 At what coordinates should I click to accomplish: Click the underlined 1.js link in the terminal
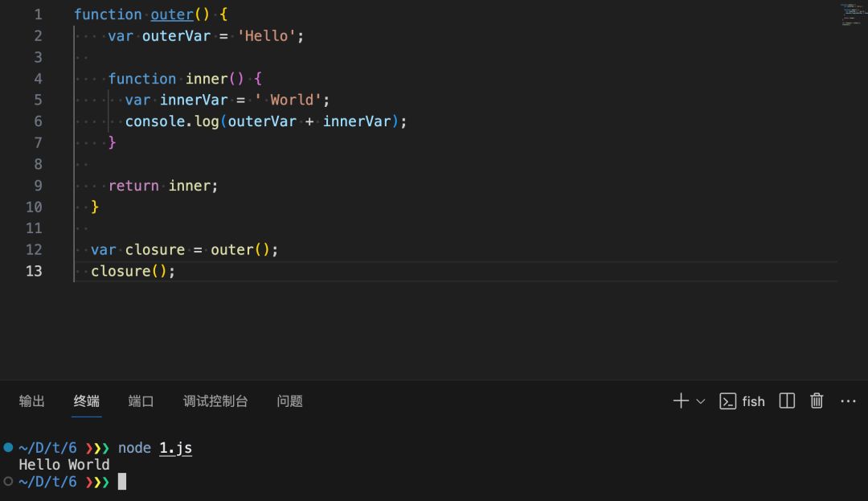click(x=175, y=448)
